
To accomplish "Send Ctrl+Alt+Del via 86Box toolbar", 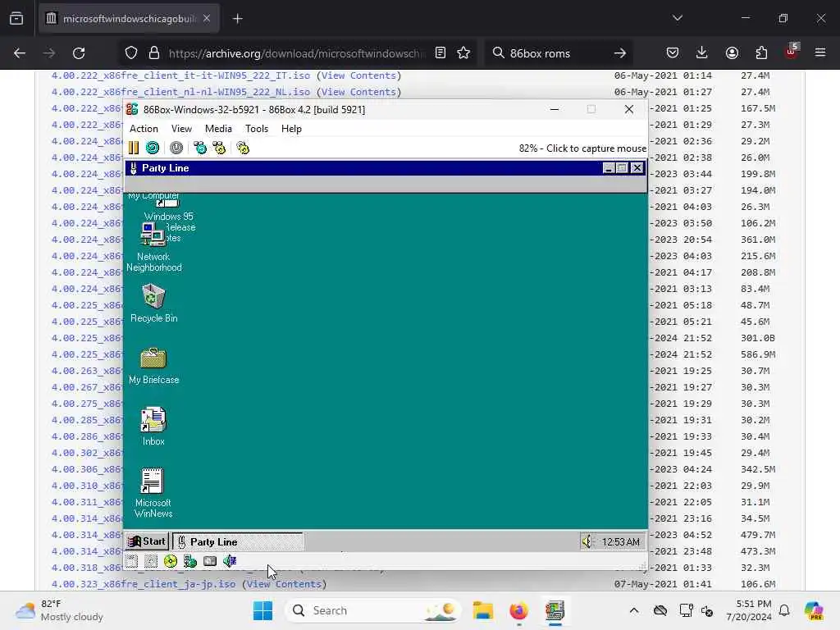I will (x=200, y=148).
